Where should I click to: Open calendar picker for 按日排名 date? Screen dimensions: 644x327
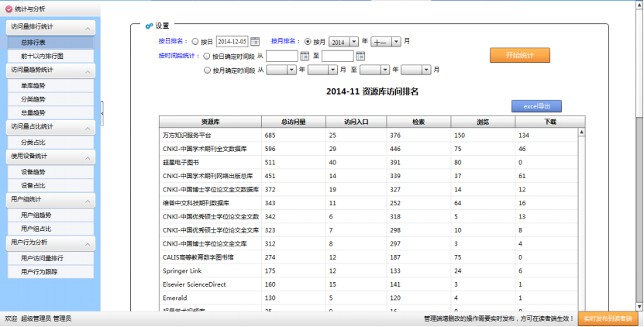(255, 41)
